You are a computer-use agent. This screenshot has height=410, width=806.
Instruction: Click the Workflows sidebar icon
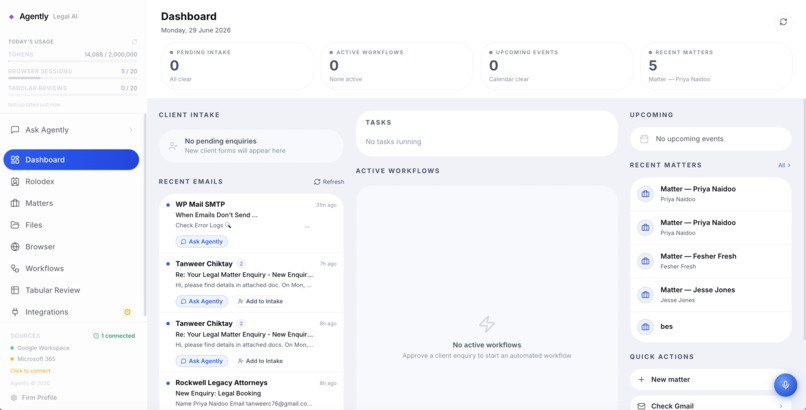click(x=15, y=268)
